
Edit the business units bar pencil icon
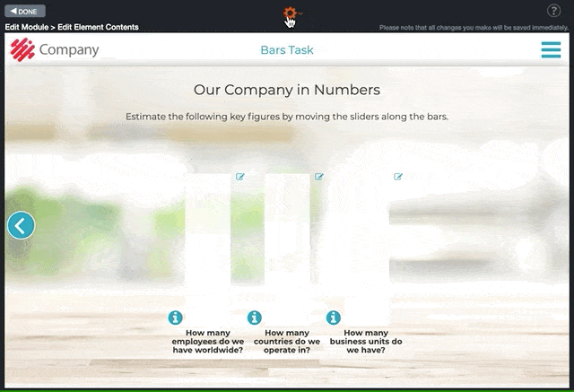[398, 177]
